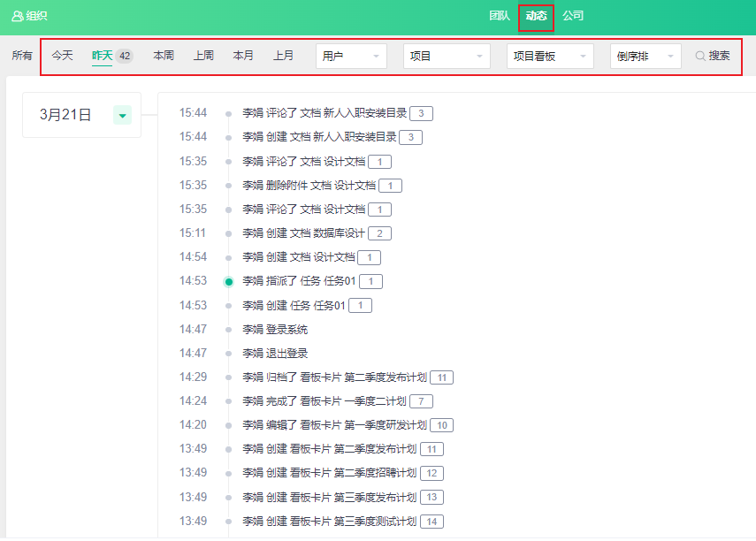The image size is (756, 541).
Task: Open badge 14 for 第三季度测试计划
Action: [x=431, y=522]
